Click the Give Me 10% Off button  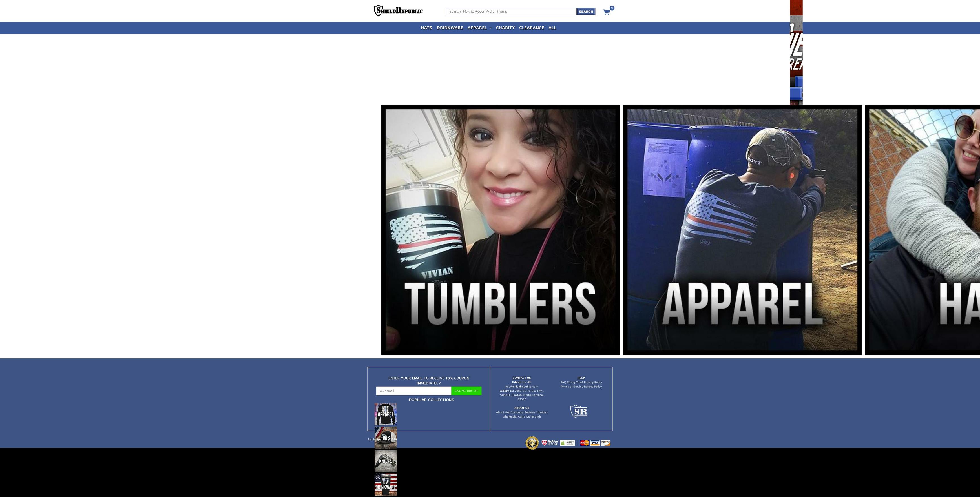(466, 391)
